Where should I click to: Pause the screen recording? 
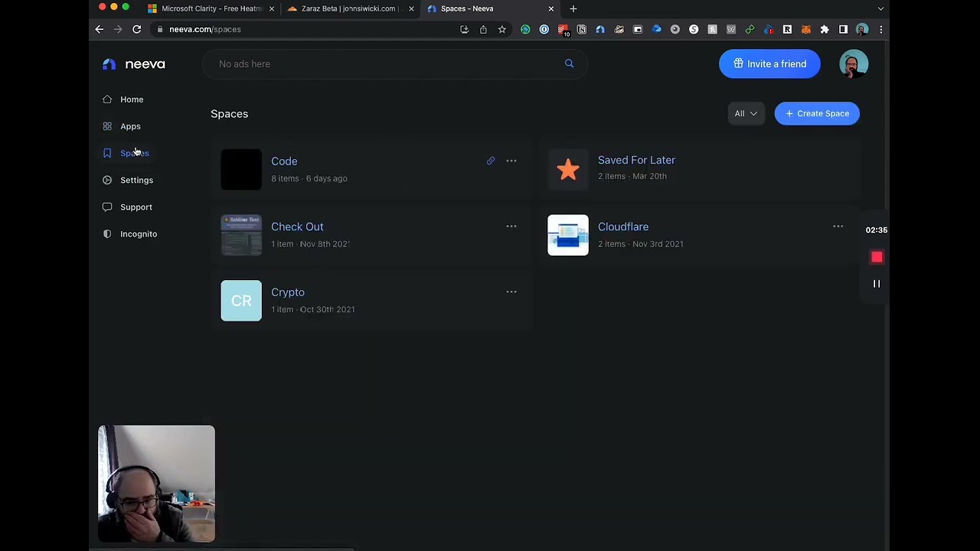877,284
